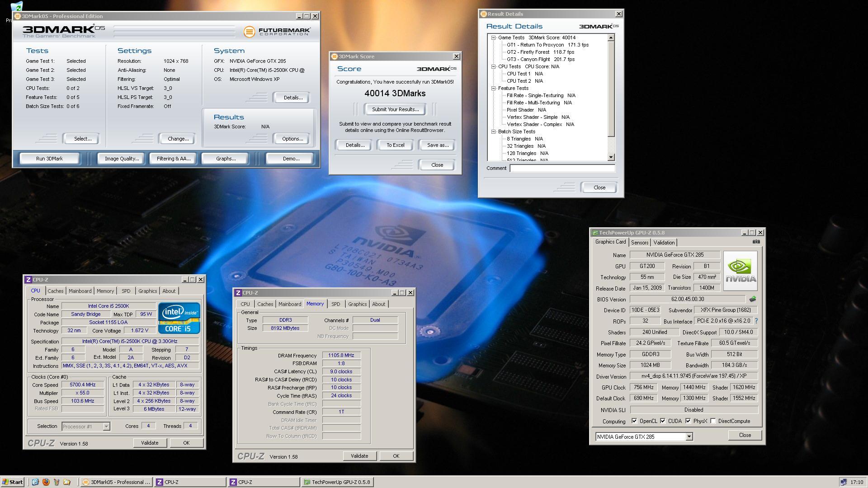Open Firefox from the quick launch bar
The image size is (868, 488).
(46, 482)
